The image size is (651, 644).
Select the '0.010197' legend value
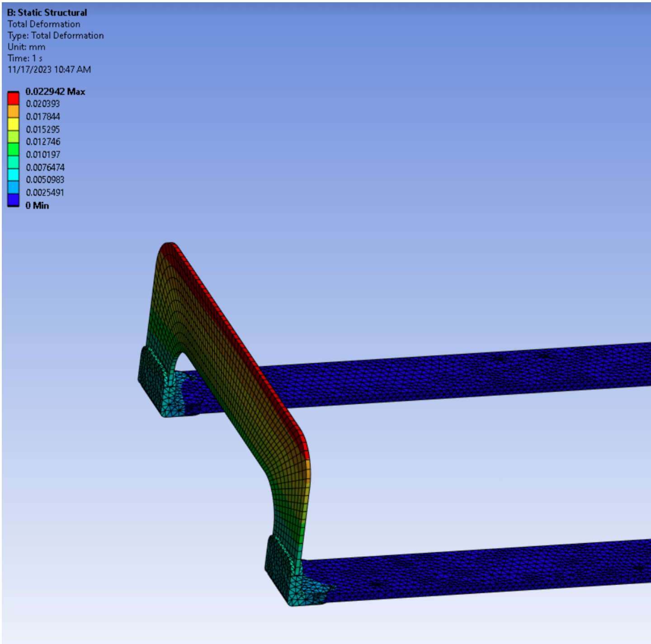(43, 155)
